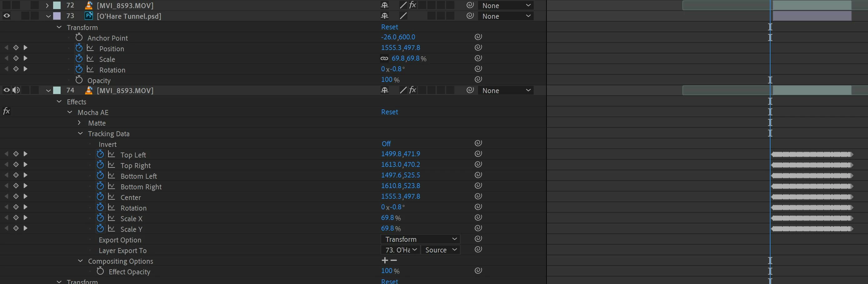The height and width of the screenshot is (284, 868).
Task: Collapse Compositing Options group
Action: pos(80,261)
